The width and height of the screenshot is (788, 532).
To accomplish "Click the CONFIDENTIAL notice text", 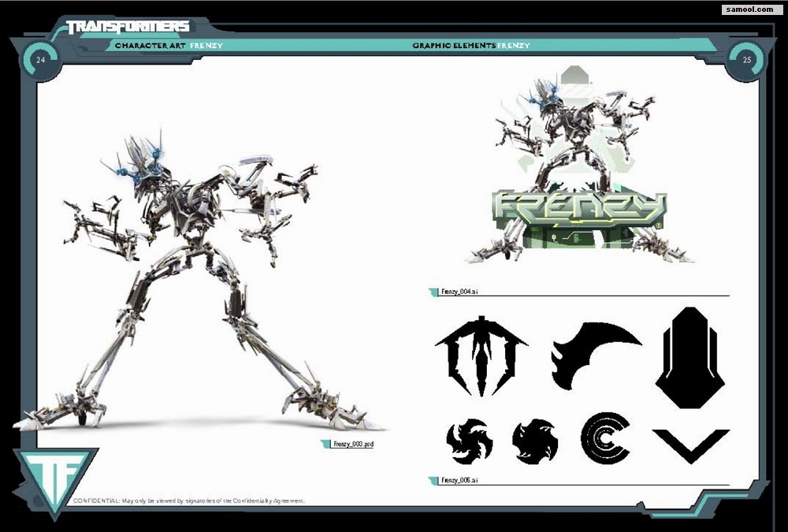I will pyautogui.click(x=189, y=500).
